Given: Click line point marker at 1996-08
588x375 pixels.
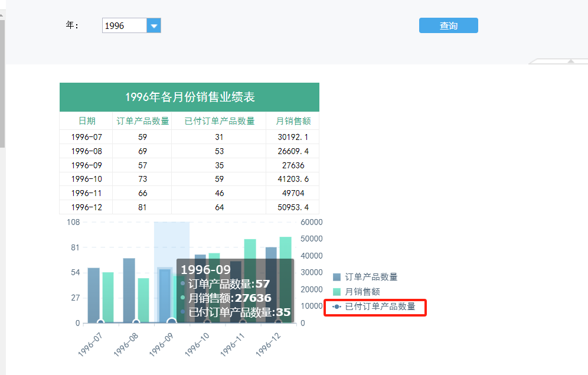Looking at the screenshot, I should point(136,322).
